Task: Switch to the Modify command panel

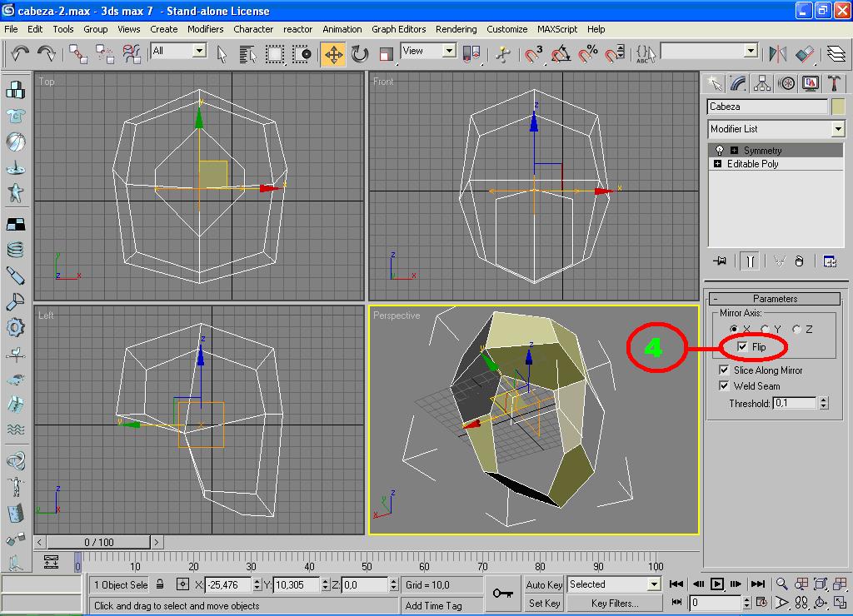Action: (x=738, y=83)
